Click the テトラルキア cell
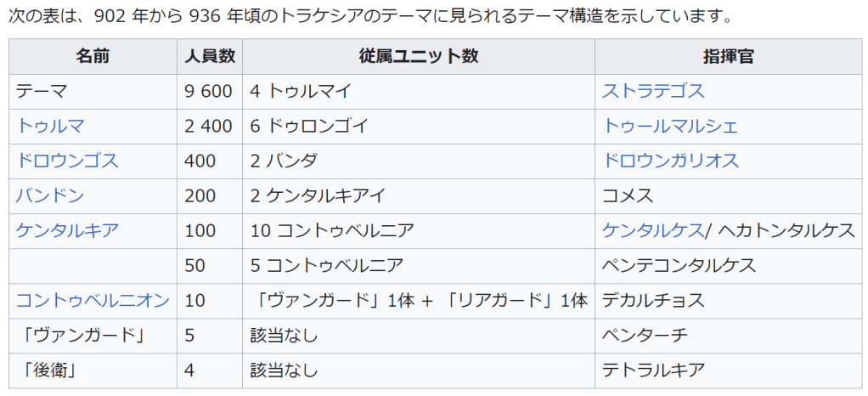Image resolution: width=868 pixels, height=396 pixels. 653,370
